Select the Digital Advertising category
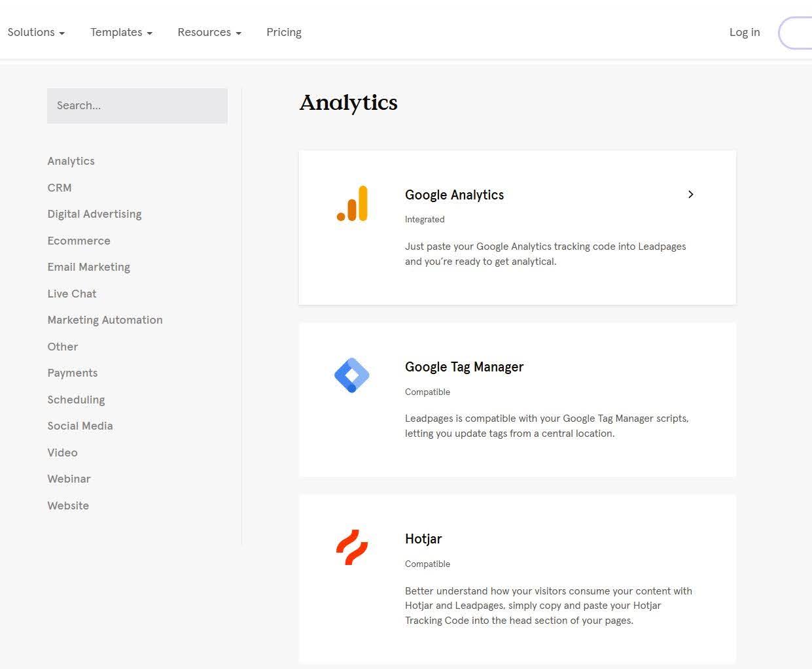This screenshot has height=669, width=812. (94, 214)
